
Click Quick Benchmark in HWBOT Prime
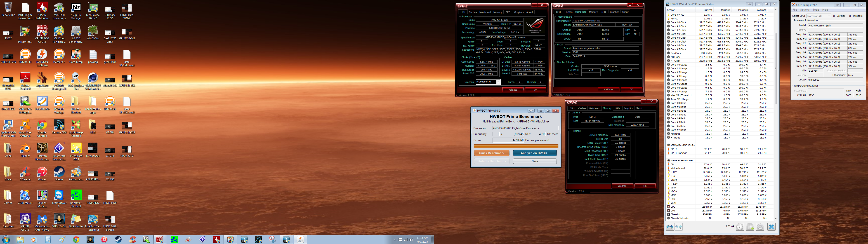point(492,153)
